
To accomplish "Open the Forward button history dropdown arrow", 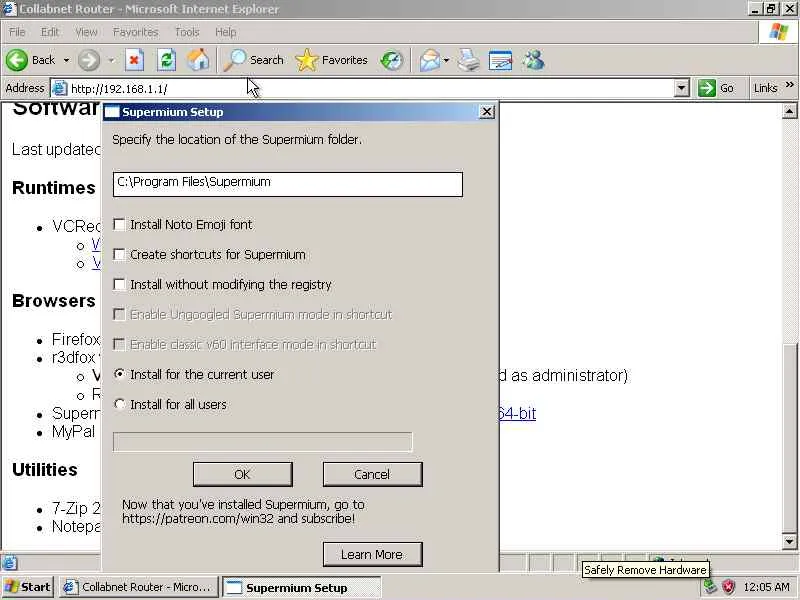I will pos(111,60).
